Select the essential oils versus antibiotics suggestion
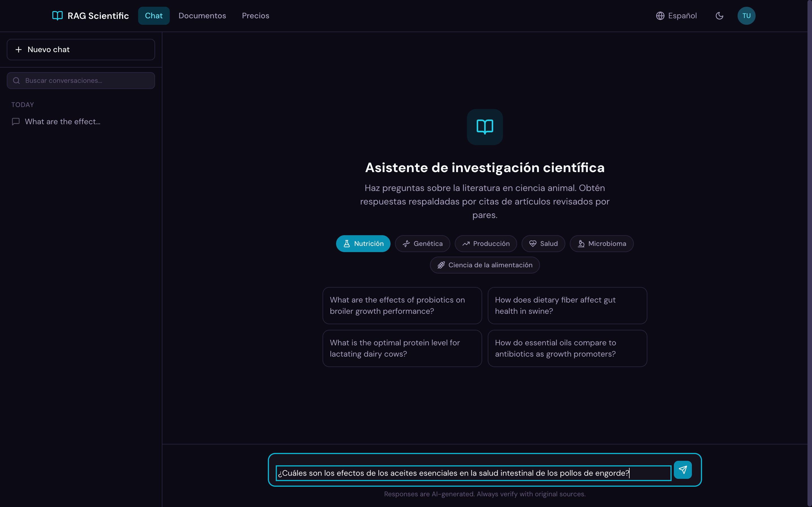The image size is (812, 507). 567,348
